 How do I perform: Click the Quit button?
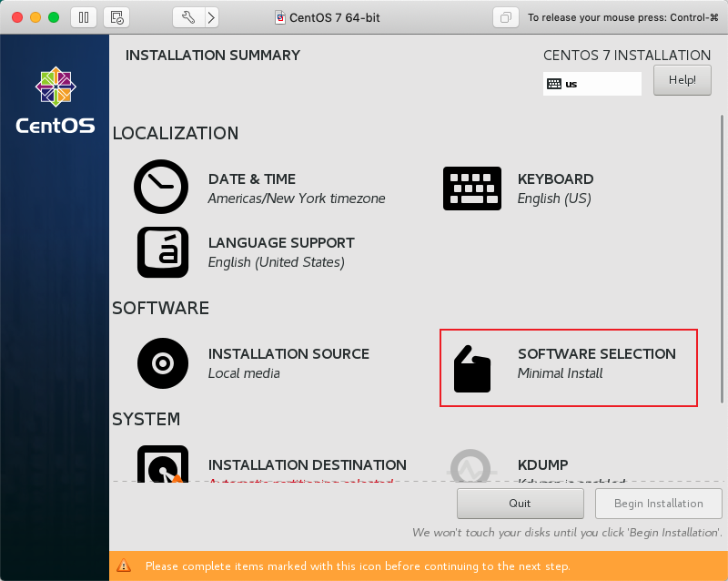pos(520,504)
